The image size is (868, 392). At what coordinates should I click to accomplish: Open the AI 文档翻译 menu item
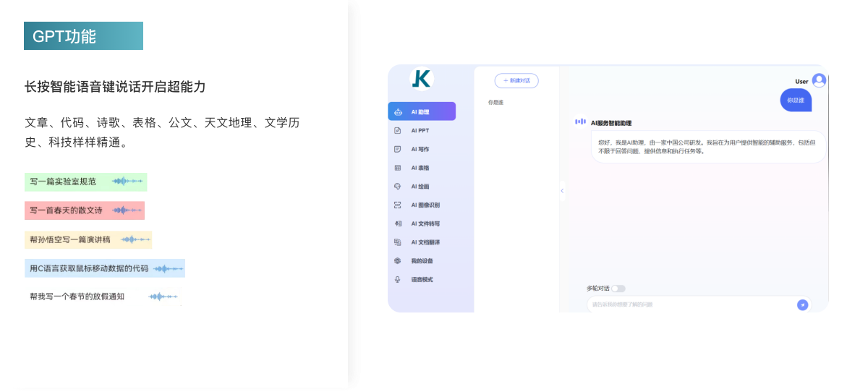pyautogui.click(x=425, y=242)
